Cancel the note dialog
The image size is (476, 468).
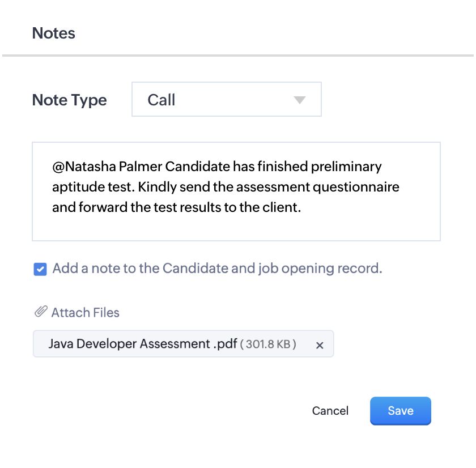[330, 411]
